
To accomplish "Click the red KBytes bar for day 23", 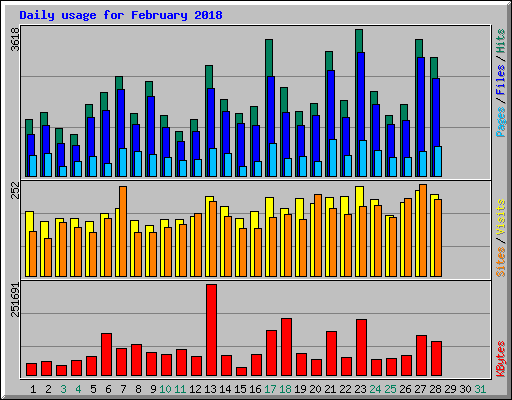I will [361, 347].
